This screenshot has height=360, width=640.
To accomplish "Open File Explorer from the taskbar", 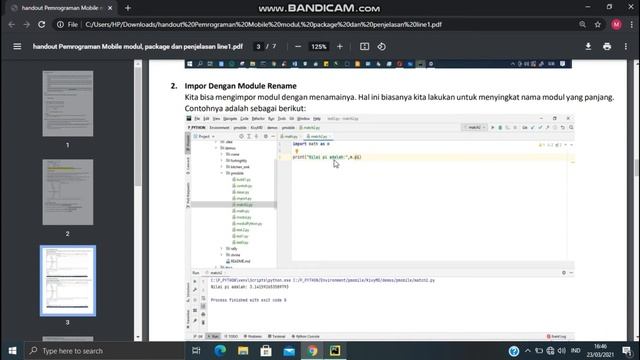I will [243, 351].
